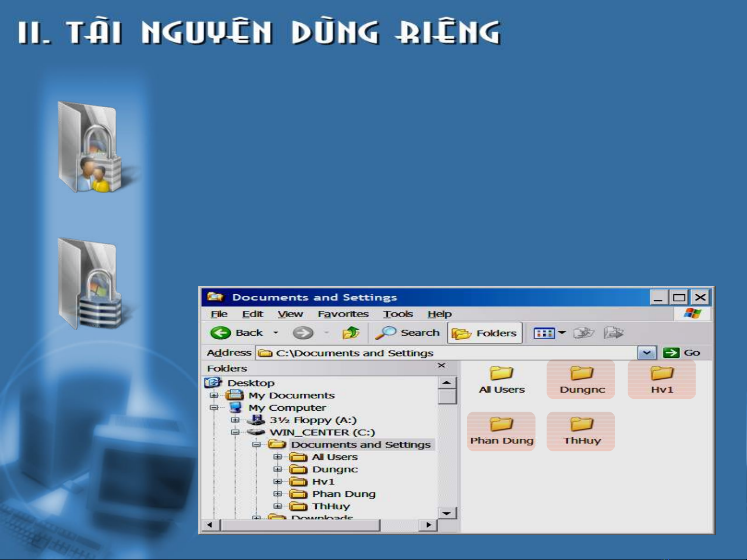This screenshot has width=747, height=560.
Task: Open Search with the magnifier icon
Action: tap(386, 333)
